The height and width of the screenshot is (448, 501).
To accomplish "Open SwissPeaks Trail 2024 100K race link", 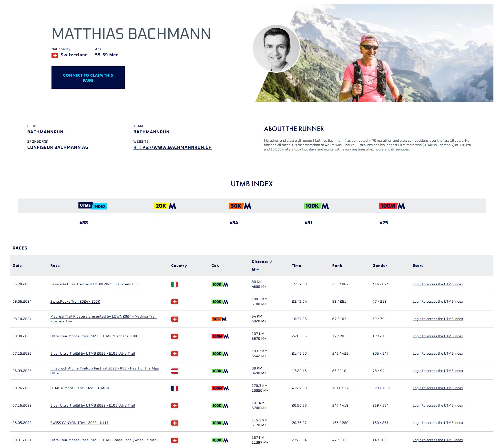I will tap(75, 301).
